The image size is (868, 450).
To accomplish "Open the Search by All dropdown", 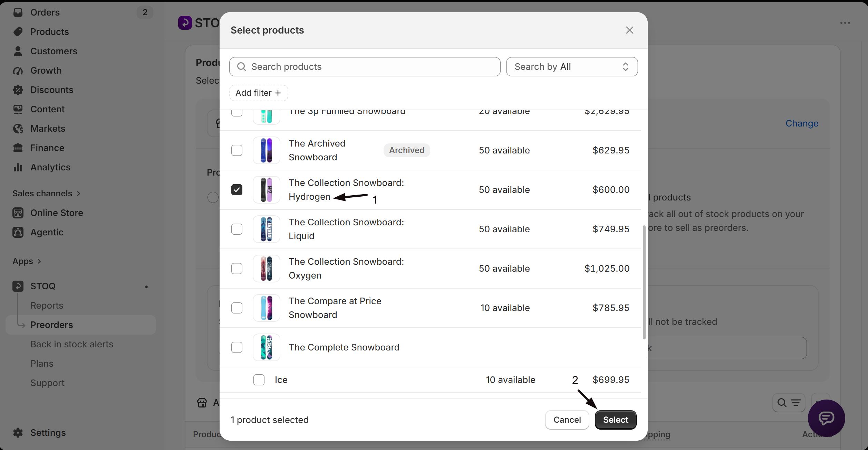I will click(x=572, y=67).
